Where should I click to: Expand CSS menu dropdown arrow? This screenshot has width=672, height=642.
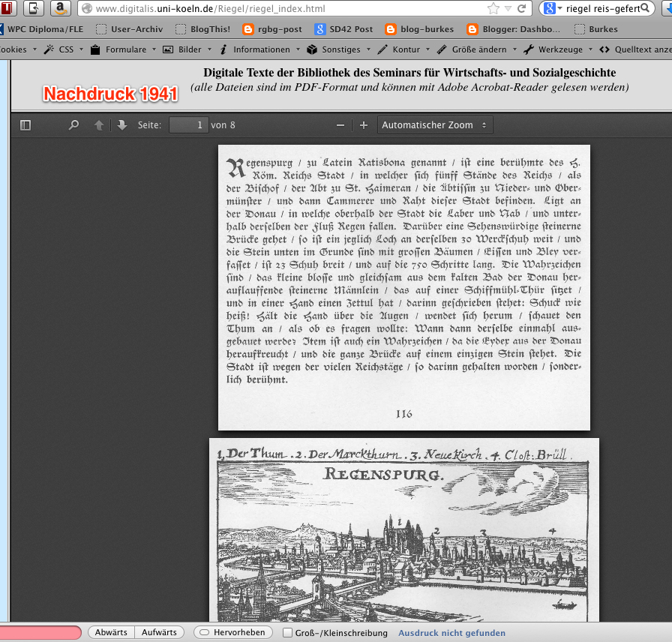[81, 49]
